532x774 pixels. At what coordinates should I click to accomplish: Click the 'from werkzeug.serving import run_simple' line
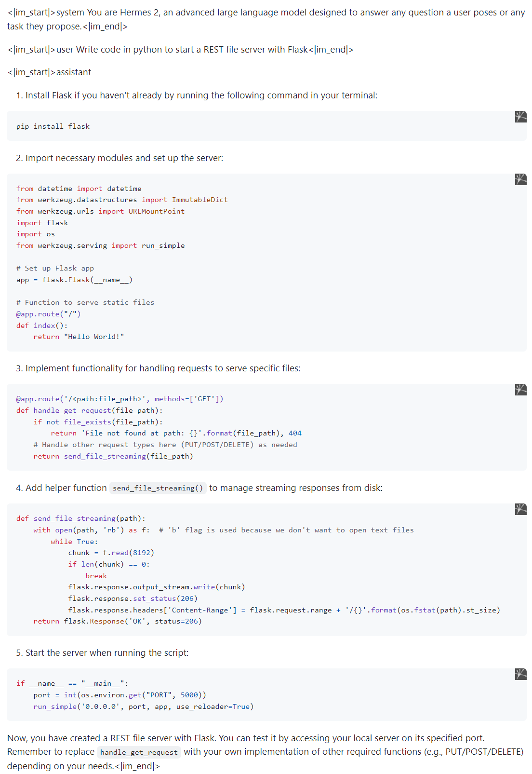point(100,245)
